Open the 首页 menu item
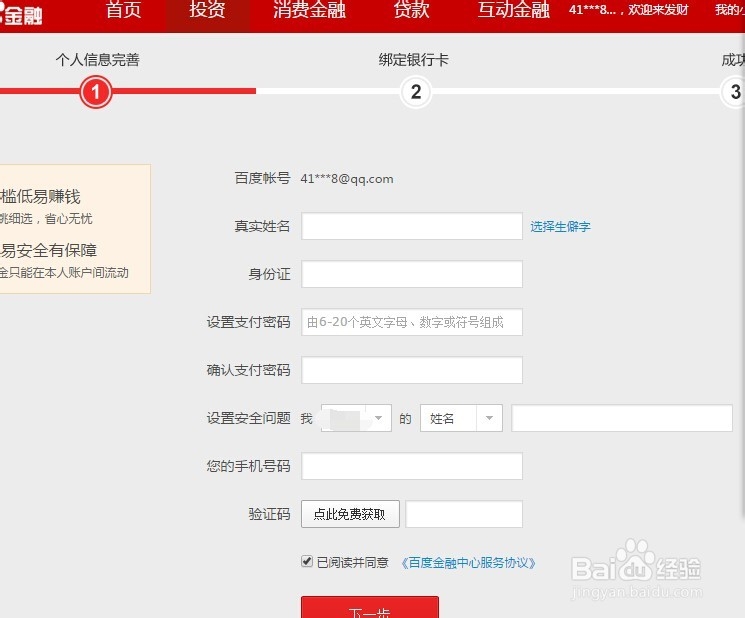 click(124, 10)
